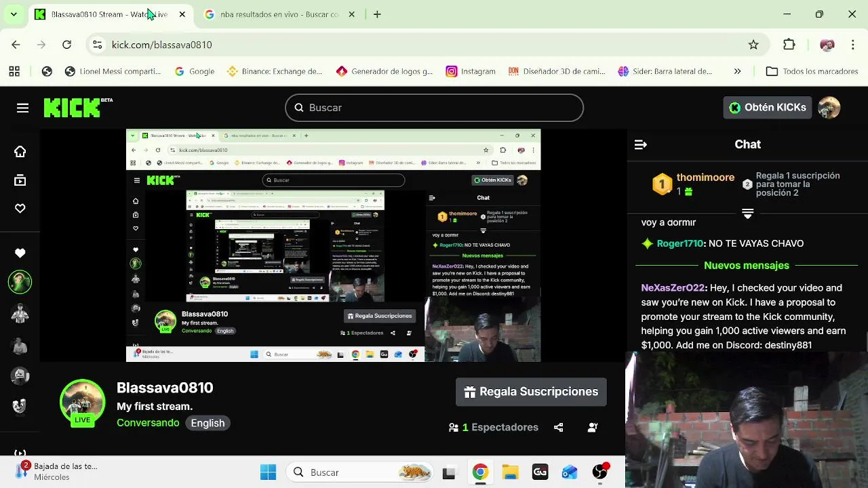Open the Windows Start button
Screen dimensions: 868x488
click(x=268, y=472)
